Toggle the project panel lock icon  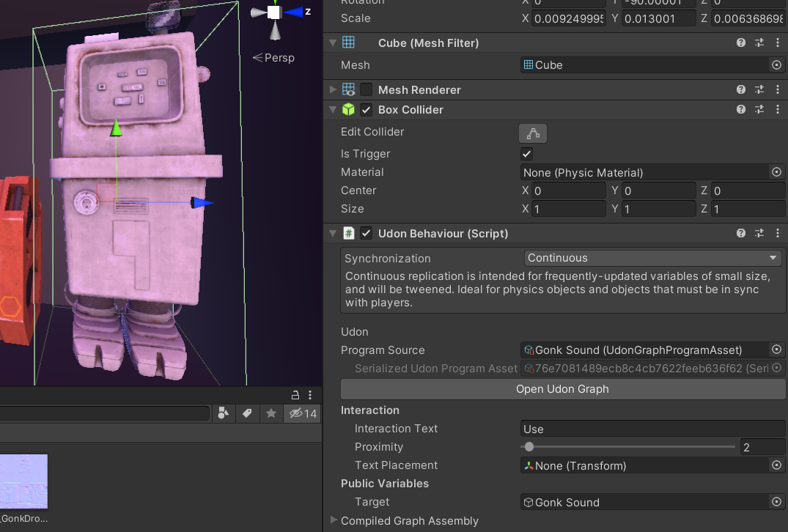295,396
